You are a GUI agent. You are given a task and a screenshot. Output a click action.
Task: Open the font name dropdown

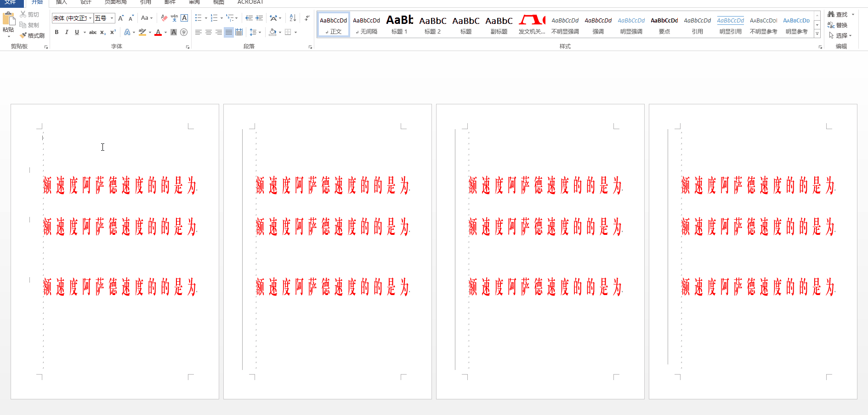(91, 18)
